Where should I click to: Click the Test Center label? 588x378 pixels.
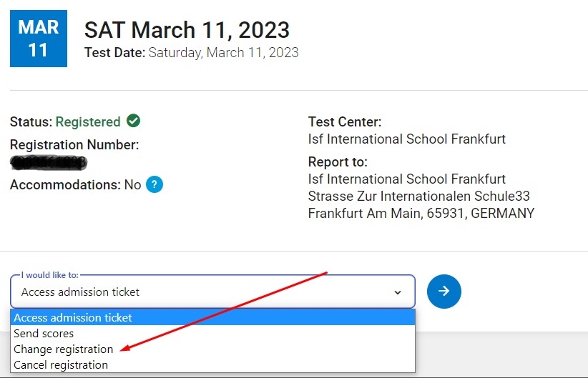[x=344, y=121]
